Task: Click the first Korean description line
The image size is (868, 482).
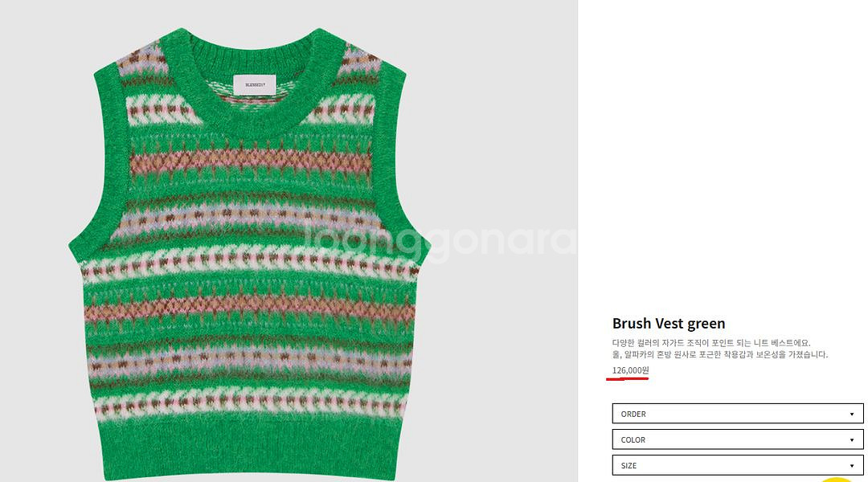Action: pyautogui.click(x=710, y=343)
